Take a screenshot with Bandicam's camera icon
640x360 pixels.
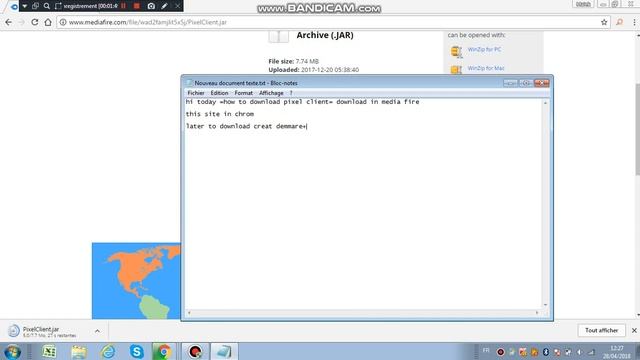coord(151,6)
